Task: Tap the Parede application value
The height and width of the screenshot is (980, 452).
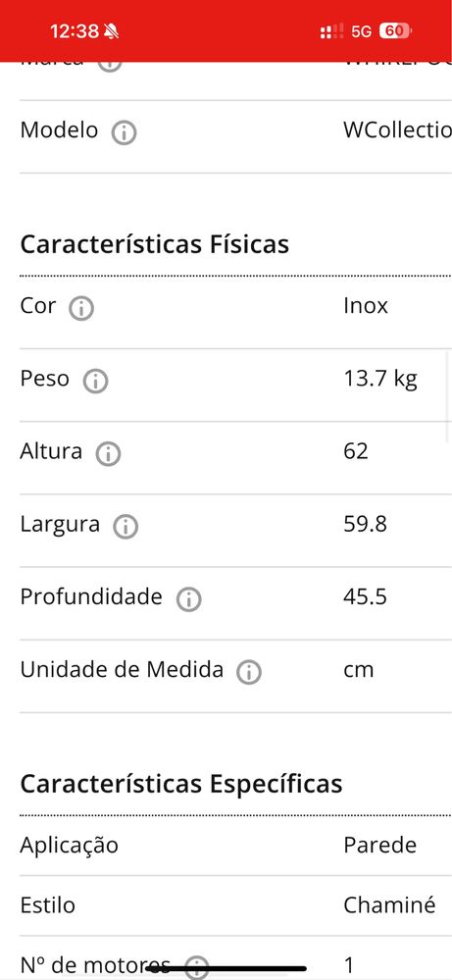Action: 380,845
